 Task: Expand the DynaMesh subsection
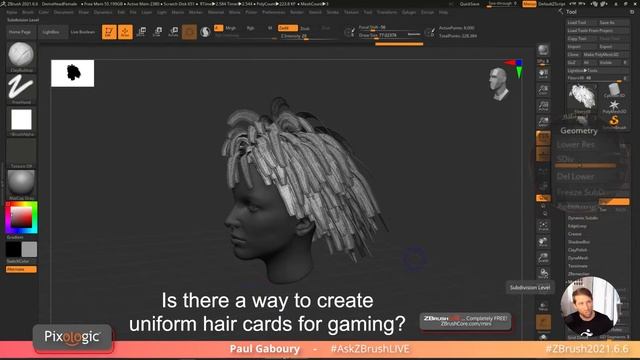tap(578, 258)
